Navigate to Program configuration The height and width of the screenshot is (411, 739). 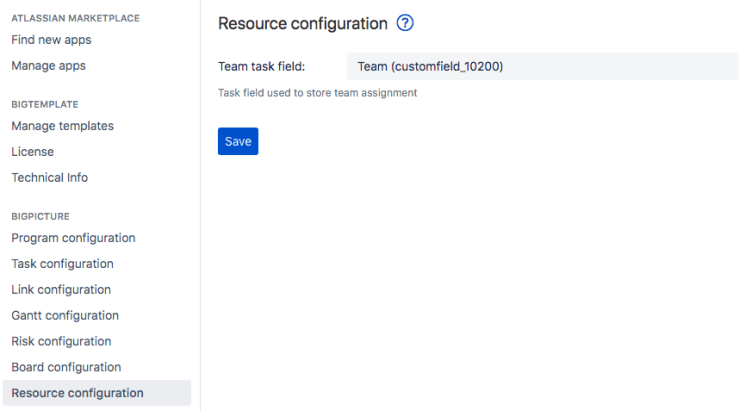click(73, 238)
